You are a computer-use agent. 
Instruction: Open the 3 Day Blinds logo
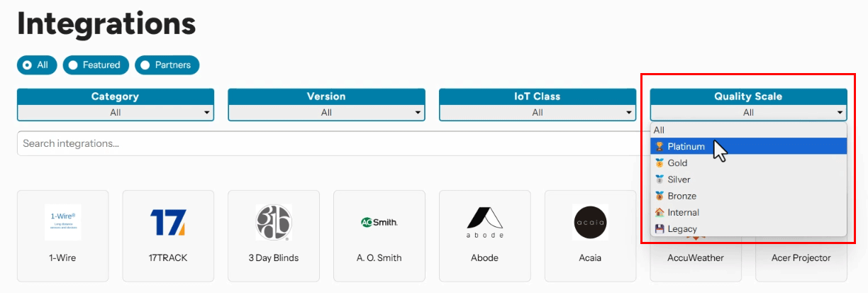tap(274, 222)
